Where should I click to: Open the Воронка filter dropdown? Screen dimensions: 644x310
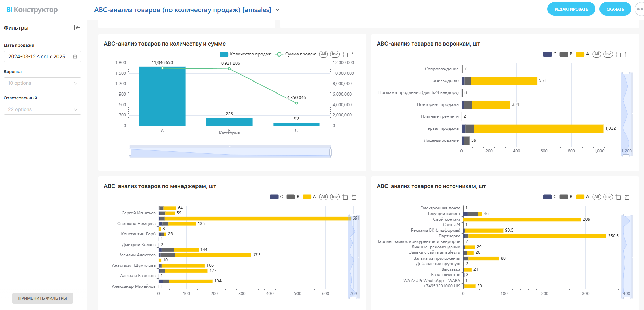[42, 83]
